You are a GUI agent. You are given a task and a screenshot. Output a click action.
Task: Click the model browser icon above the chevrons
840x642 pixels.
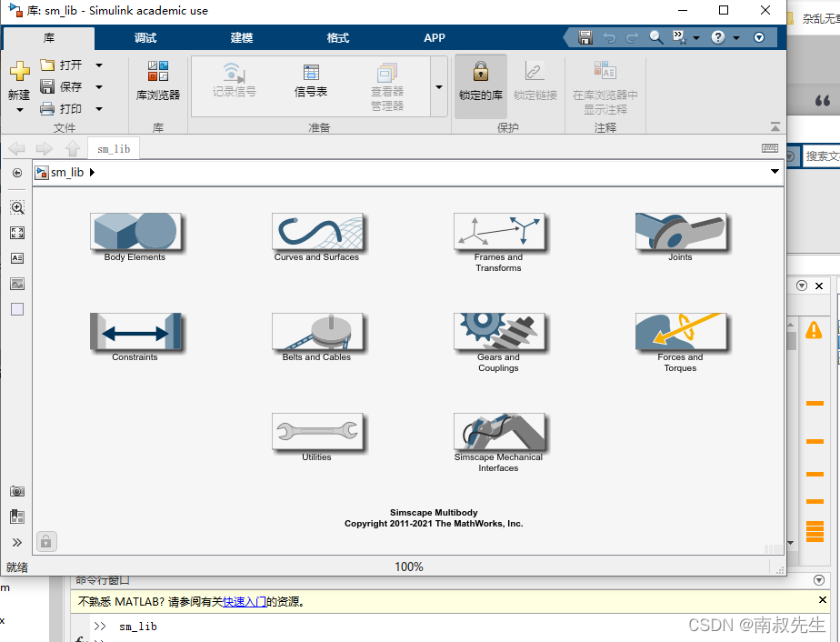(x=17, y=517)
